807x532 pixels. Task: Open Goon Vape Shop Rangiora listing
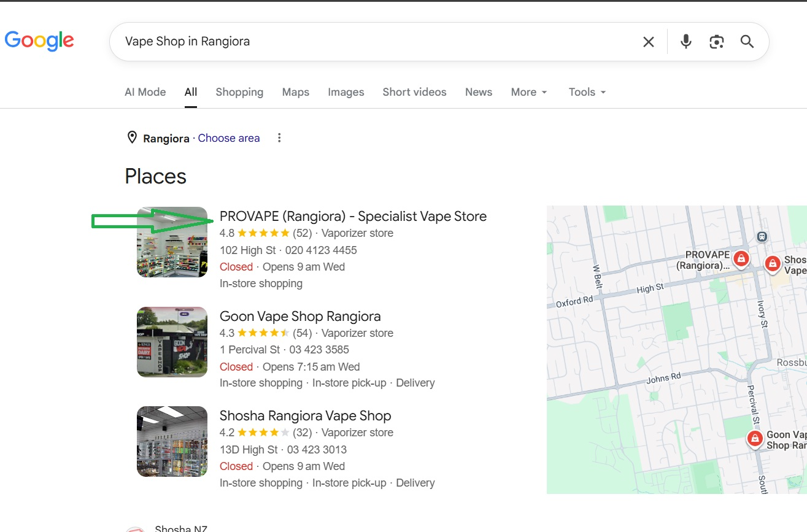[x=300, y=316]
